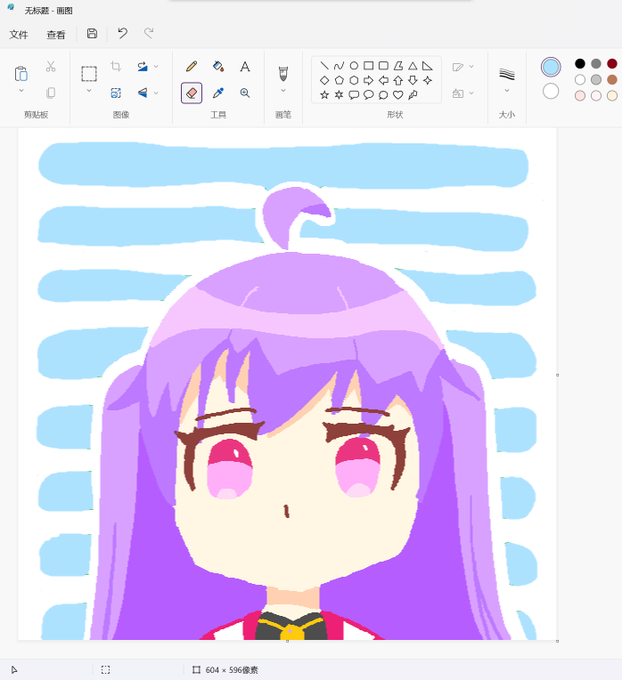Pick the brown palette color
This screenshot has width=622, height=680.
(x=612, y=80)
